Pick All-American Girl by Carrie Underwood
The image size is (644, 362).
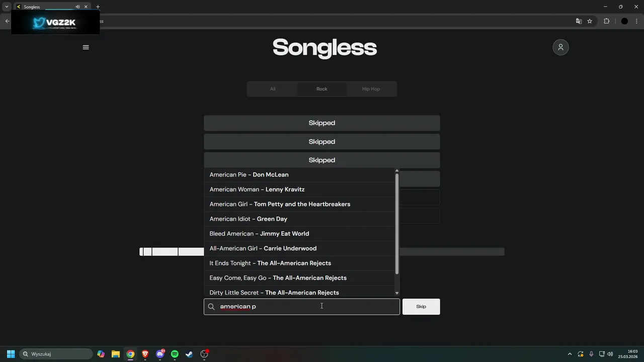[299, 248]
